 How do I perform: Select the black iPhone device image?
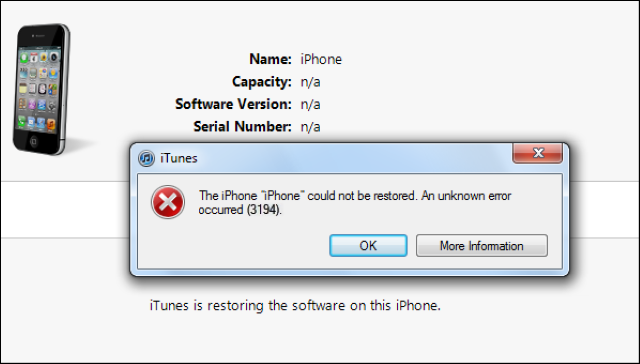42,89
